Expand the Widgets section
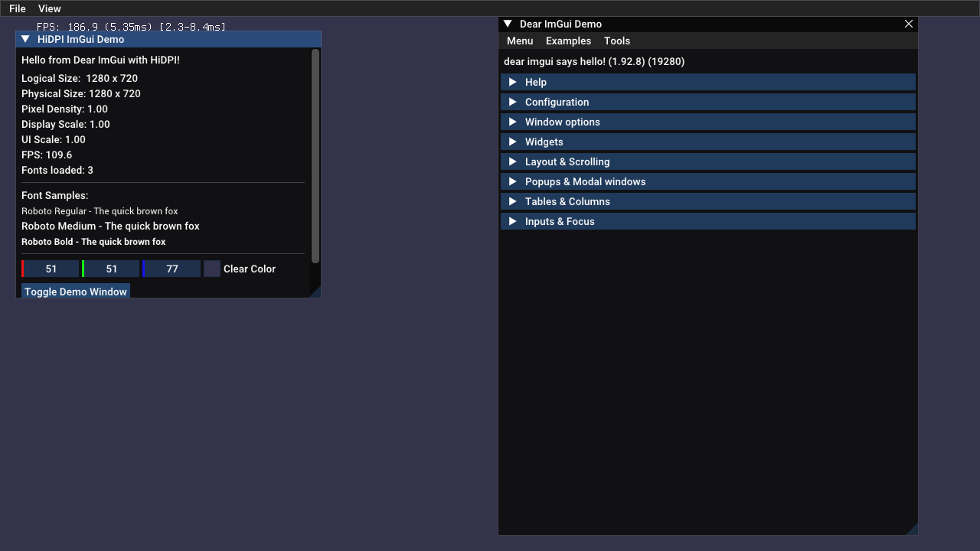The width and height of the screenshot is (980, 551). click(x=708, y=142)
